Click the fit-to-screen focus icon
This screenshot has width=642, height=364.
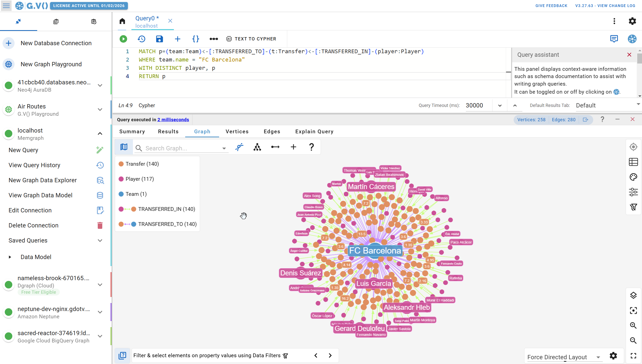(633, 311)
